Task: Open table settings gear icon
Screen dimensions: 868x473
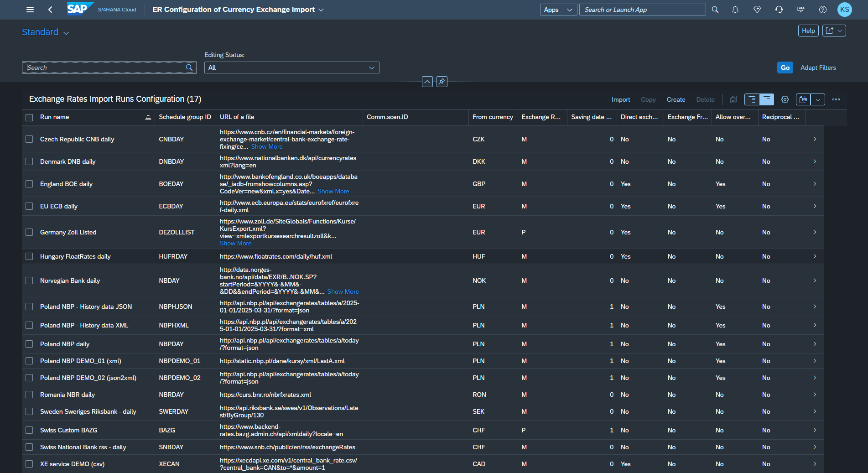Action: coord(785,99)
